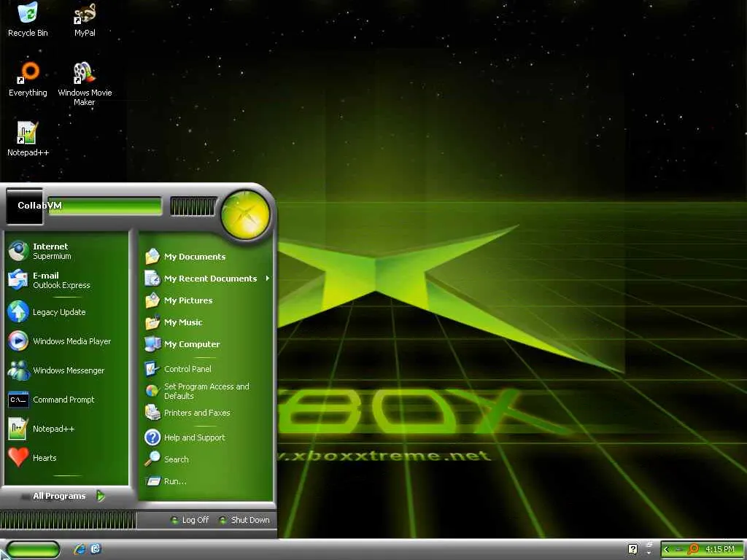Open the Notepad++ desktop shortcut

(x=28, y=139)
